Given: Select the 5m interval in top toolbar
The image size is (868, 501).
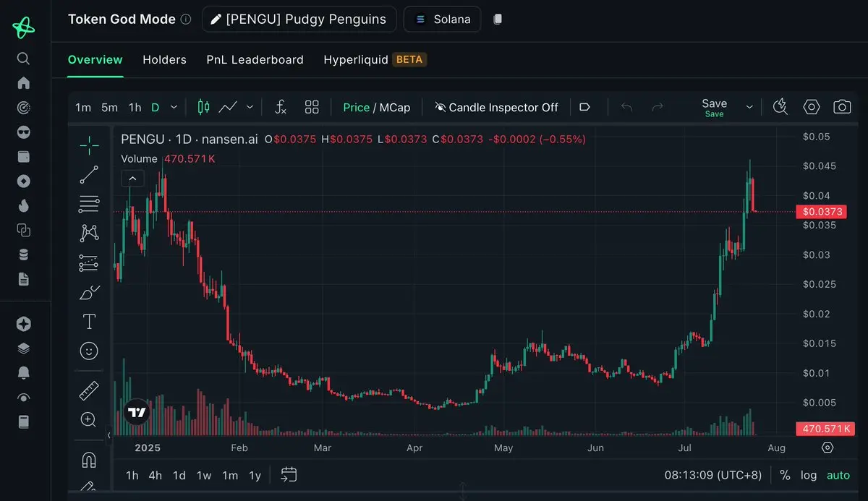Looking at the screenshot, I should 109,107.
